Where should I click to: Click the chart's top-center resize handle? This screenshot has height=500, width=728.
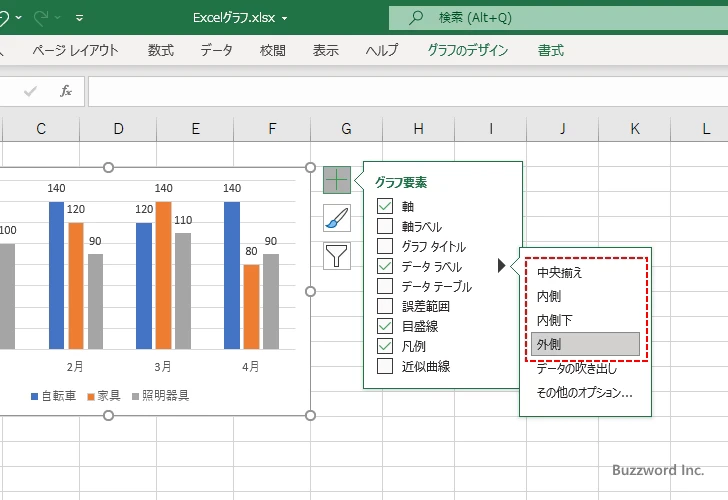(108, 168)
